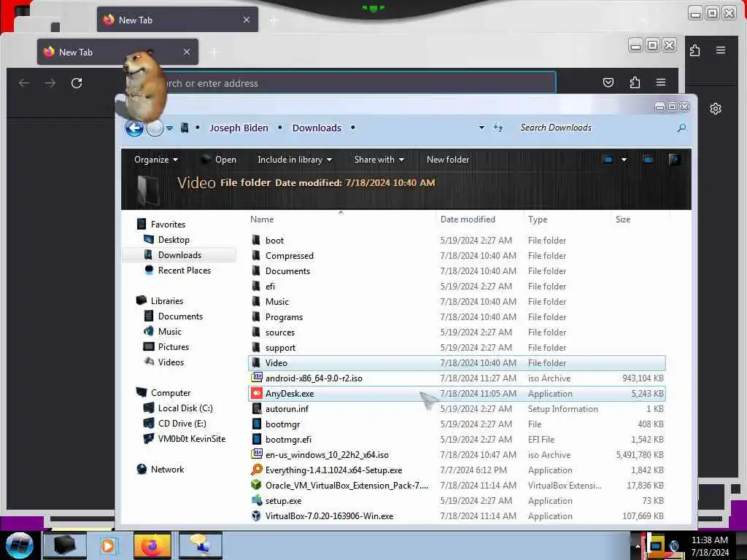Click the Firefox taskbar button
This screenshot has height=560, width=747.
click(x=152, y=545)
